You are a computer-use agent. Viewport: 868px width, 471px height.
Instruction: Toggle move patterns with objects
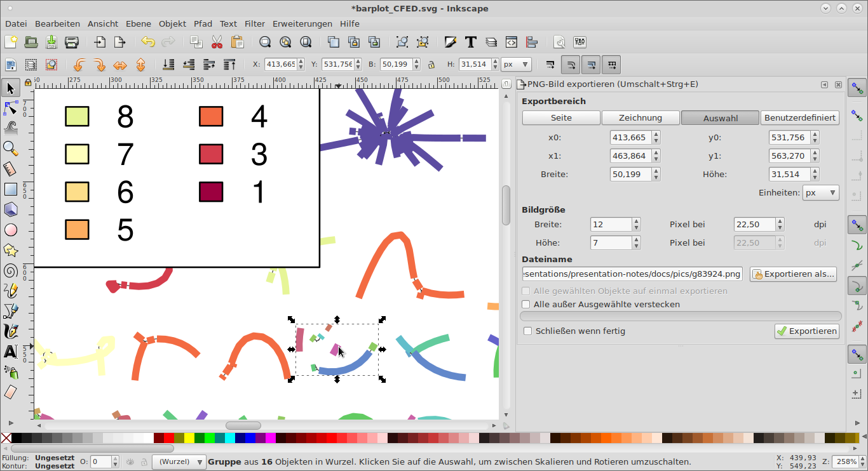click(x=611, y=65)
